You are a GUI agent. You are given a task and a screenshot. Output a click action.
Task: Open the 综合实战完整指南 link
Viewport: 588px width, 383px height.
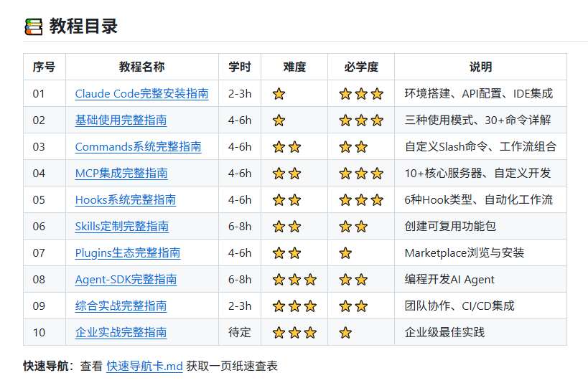click(121, 306)
